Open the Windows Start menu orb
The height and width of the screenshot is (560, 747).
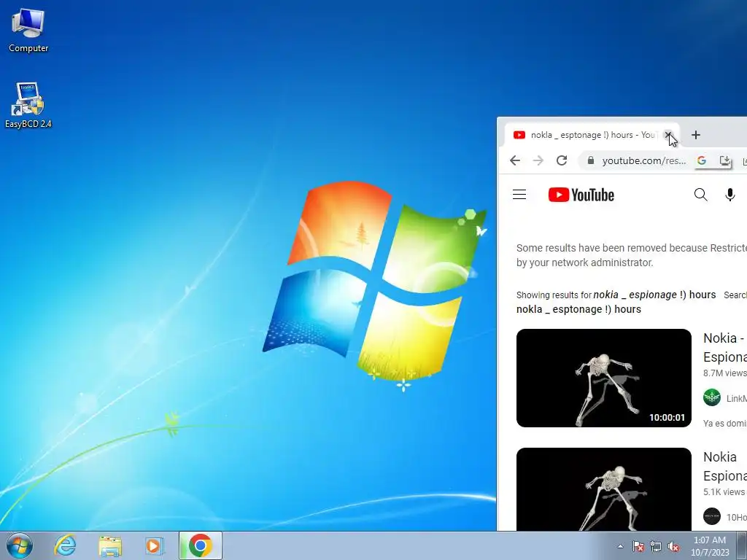coord(20,545)
